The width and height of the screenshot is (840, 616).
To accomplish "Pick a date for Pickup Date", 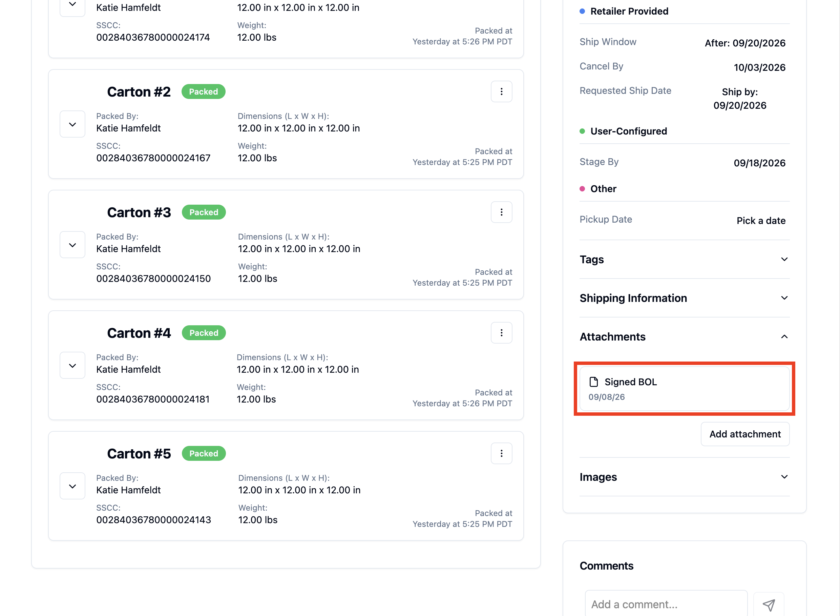I will (761, 221).
